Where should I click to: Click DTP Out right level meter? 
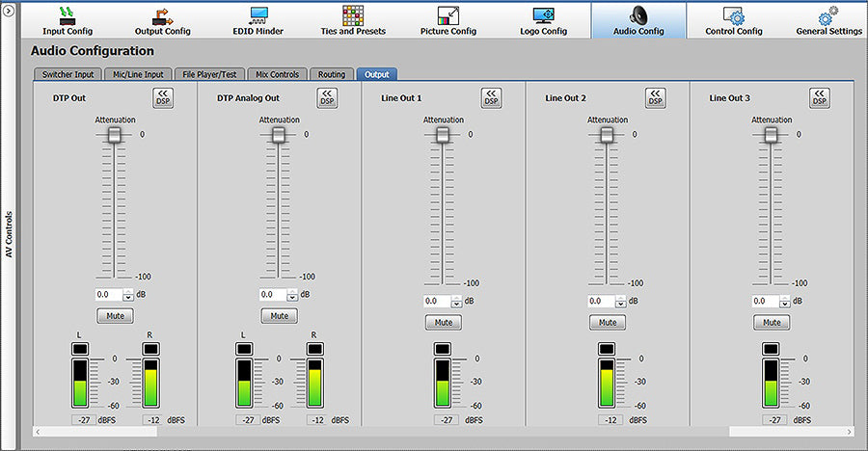coord(151,383)
